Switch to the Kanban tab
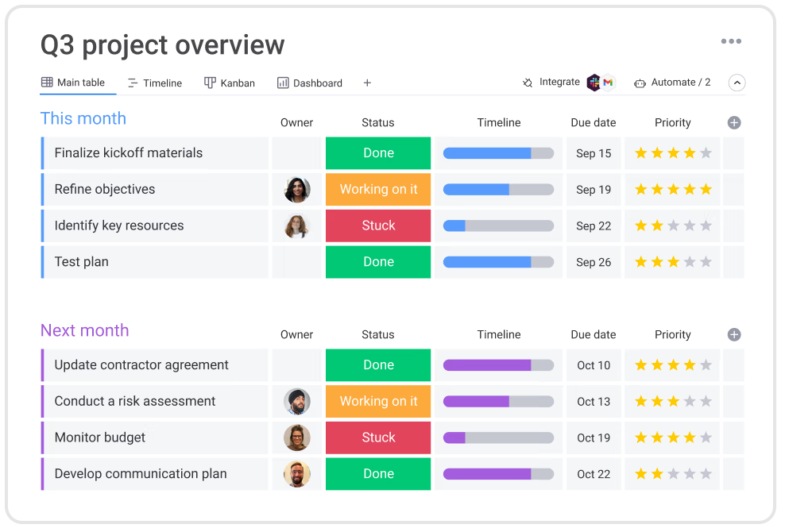This screenshot has width=785, height=532. pyautogui.click(x=230, y=83)
